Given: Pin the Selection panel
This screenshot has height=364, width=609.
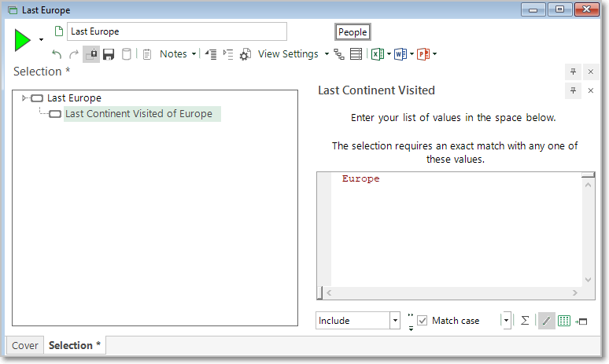Looking at the screenshot, I should 573,72.
